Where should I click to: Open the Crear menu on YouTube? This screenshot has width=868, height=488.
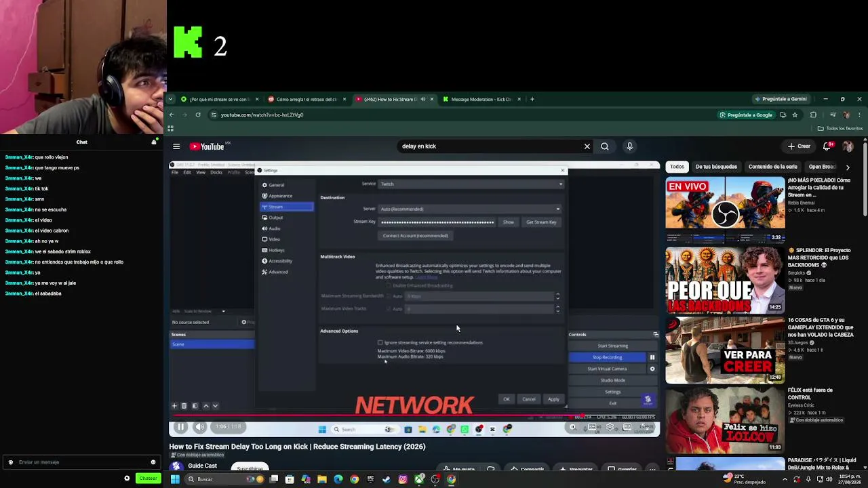coord(799,146)
